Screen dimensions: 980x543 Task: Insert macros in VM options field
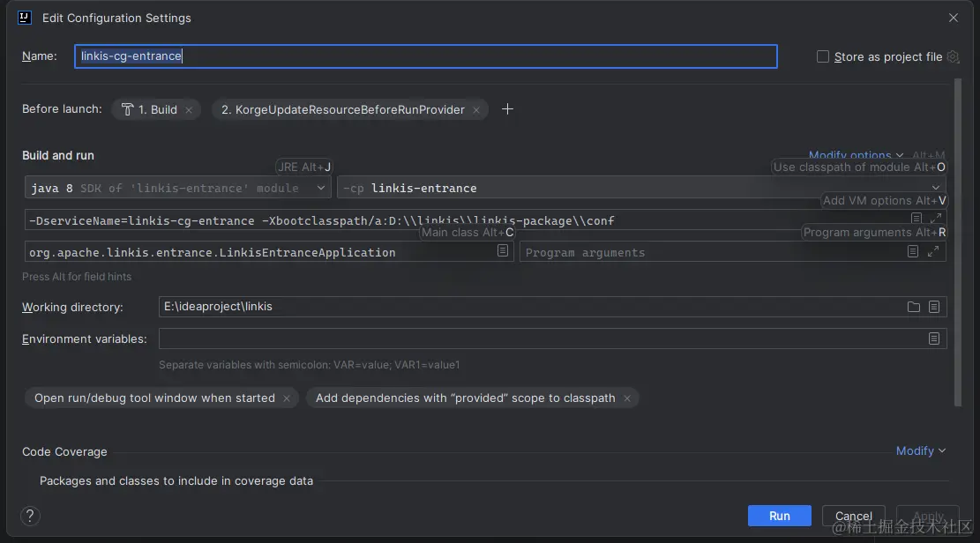(916, 218)
